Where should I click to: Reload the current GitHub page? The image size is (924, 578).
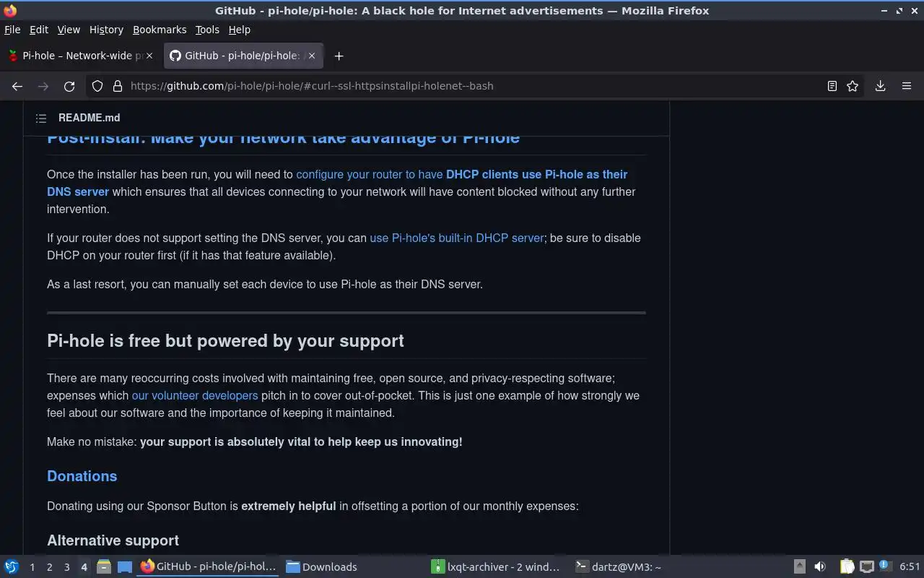point(69,86)
